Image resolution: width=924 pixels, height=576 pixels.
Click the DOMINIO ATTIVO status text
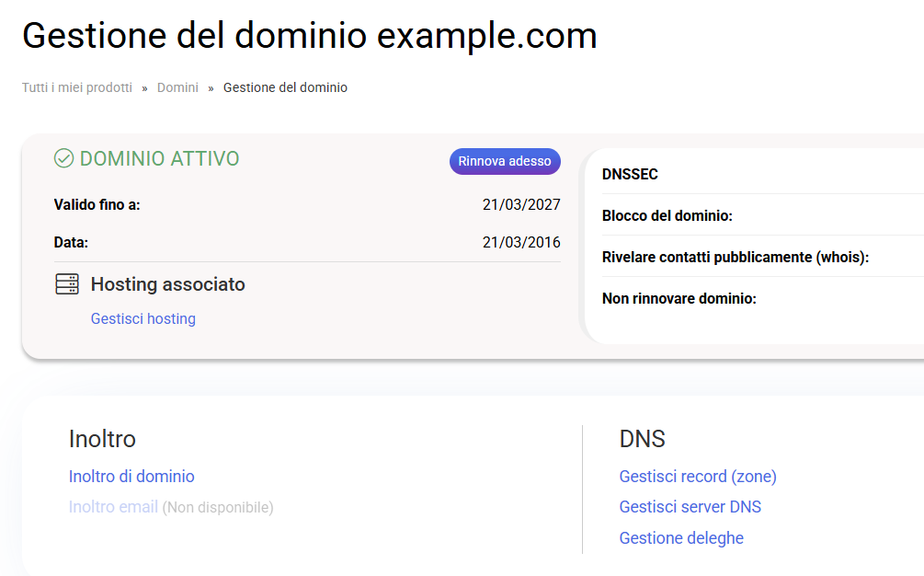[159, 158]
